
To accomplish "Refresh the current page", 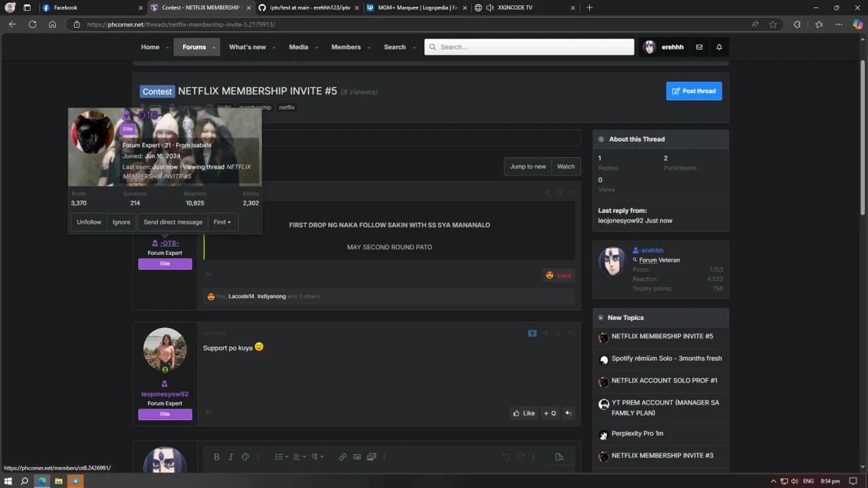I will (x=32, y=24).
